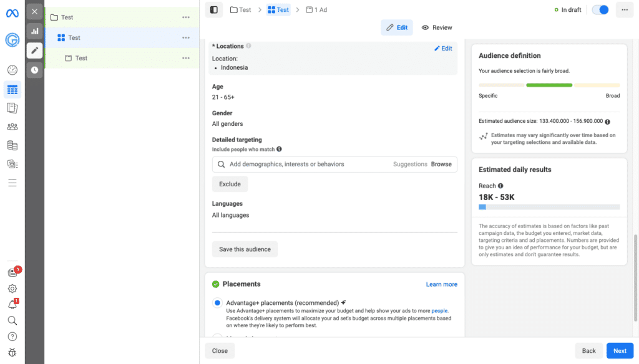The image size is (639, 364).
Task: Click the Next button
Action: (x=620, y=351)
